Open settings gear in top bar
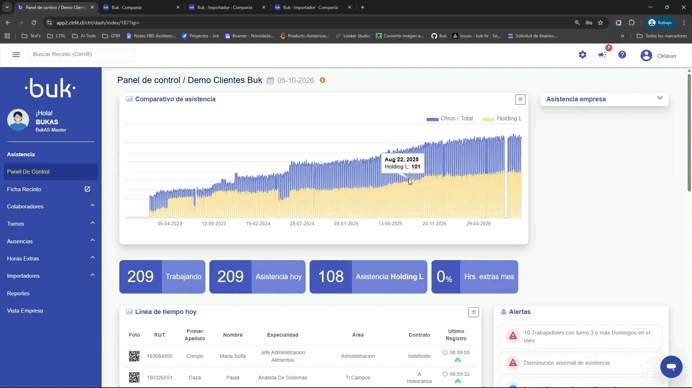The width and height of the screenshot is (692, 388). click(x=583, y=55)
